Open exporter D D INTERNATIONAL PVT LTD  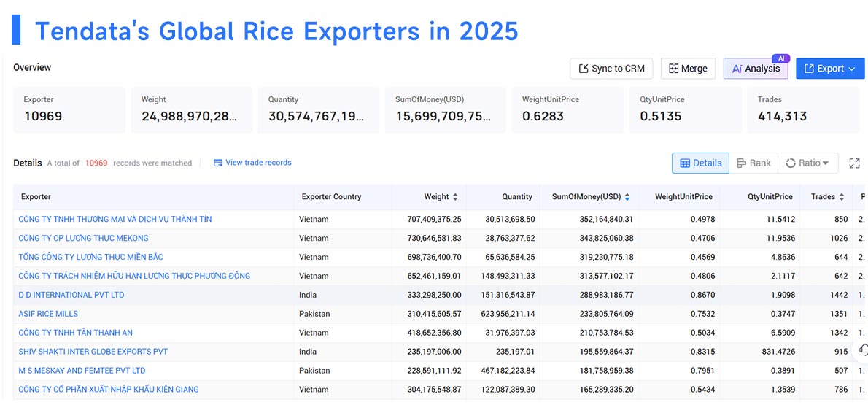point(71,295)
